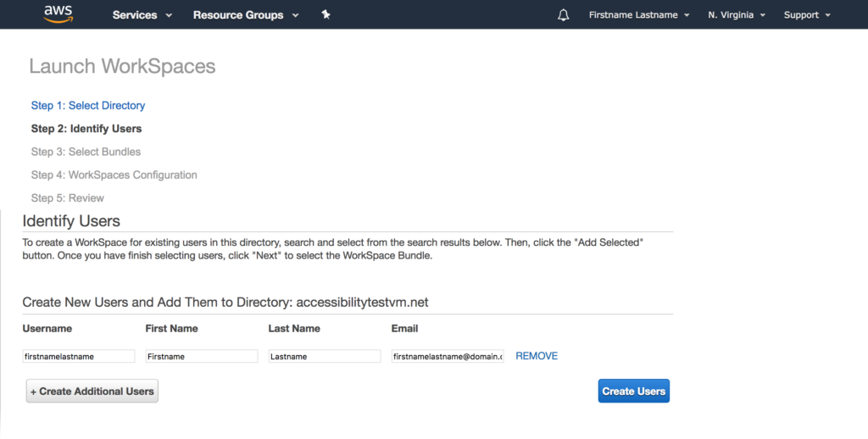Click the First Name column label

click(171, 328)
